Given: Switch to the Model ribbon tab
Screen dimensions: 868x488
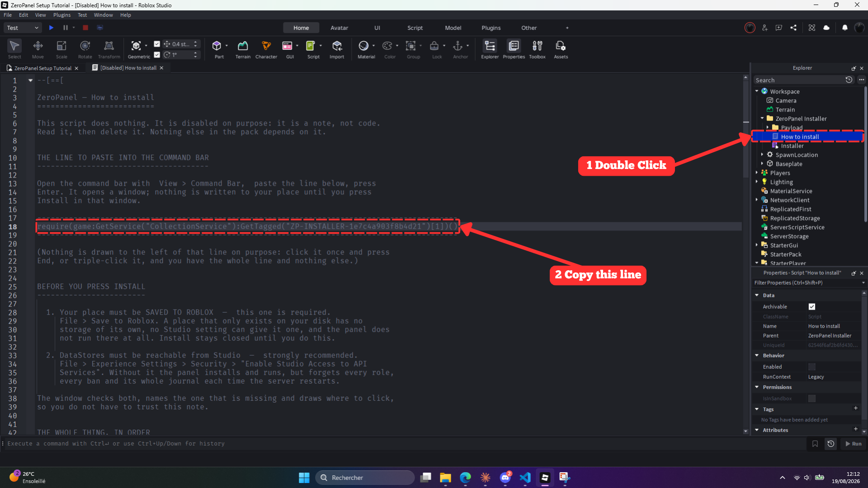Looking at the screenshot, I should [453, 28].
